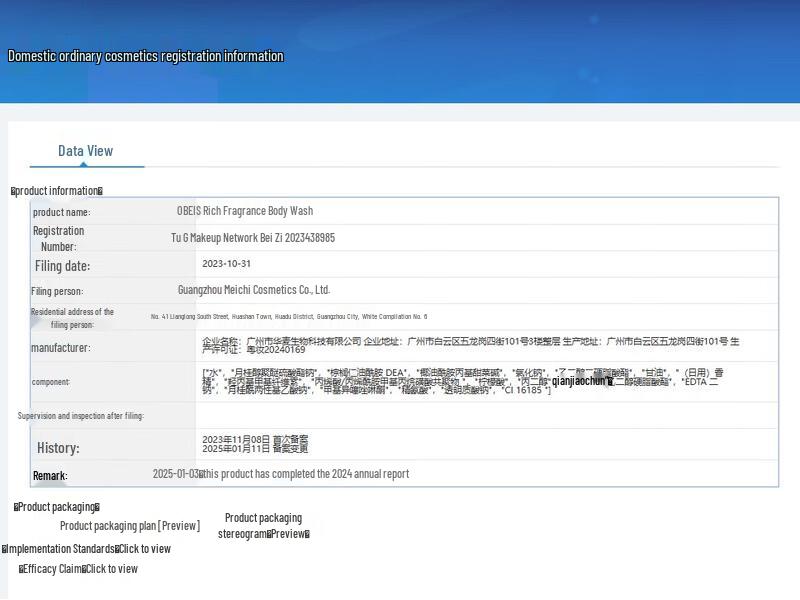The width and height of the screenshot is (800, 600).
Task: Click the page title 'Domestic ordinary cosmetics registration information'
Action: (x=146, y=56)
